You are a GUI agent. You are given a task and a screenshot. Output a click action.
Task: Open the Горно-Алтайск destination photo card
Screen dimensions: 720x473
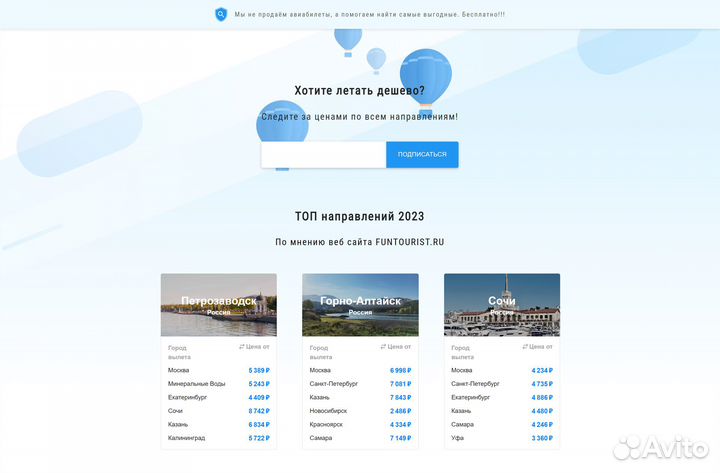coord(360,305)
